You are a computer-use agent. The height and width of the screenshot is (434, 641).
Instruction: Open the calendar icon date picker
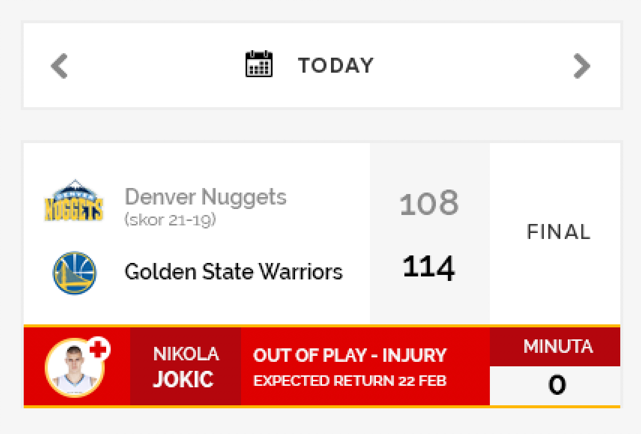tap(259, 64)
